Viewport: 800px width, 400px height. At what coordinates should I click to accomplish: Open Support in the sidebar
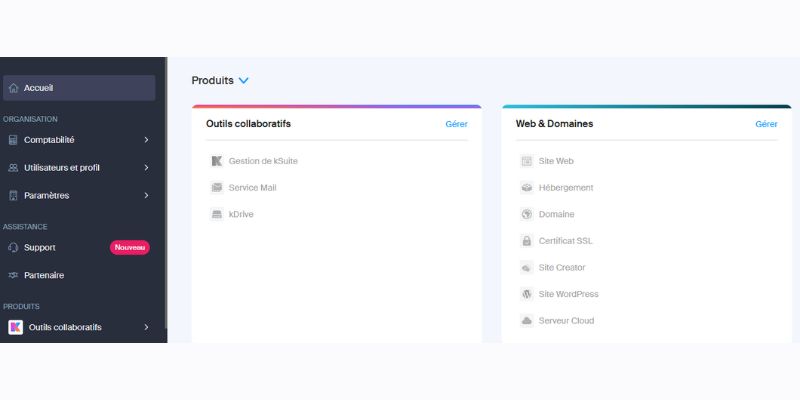pyautogui.click(x=40, y=247)
